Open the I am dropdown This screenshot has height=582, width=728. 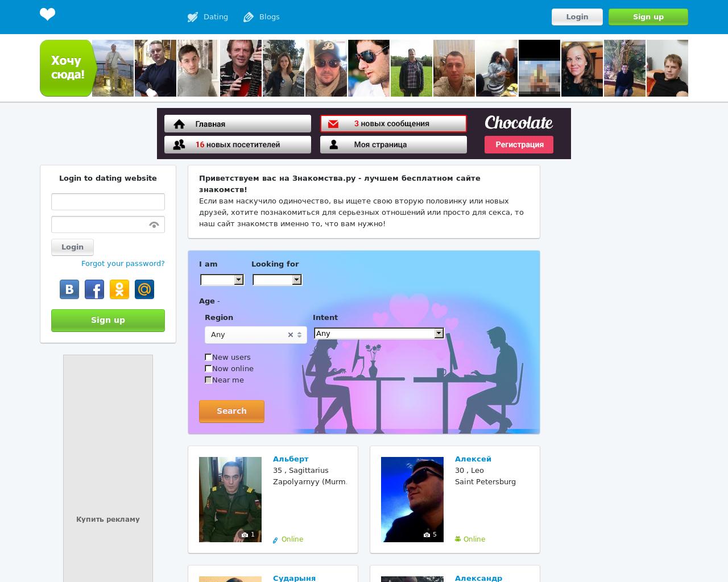click(222, 280)
